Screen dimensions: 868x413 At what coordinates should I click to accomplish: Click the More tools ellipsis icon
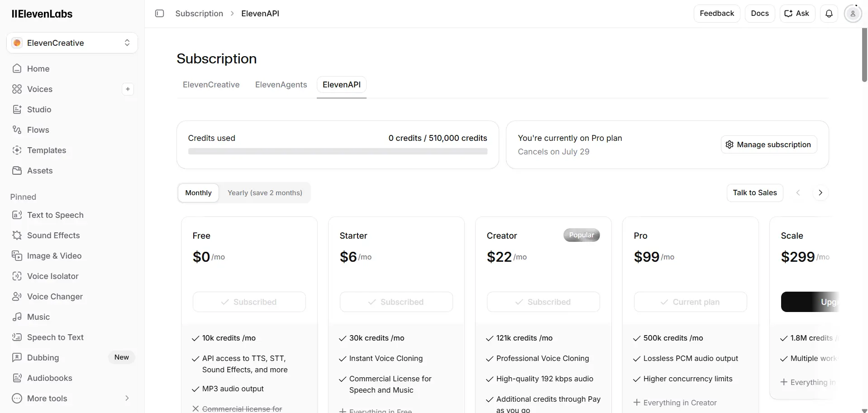click(x=17, y=399)
